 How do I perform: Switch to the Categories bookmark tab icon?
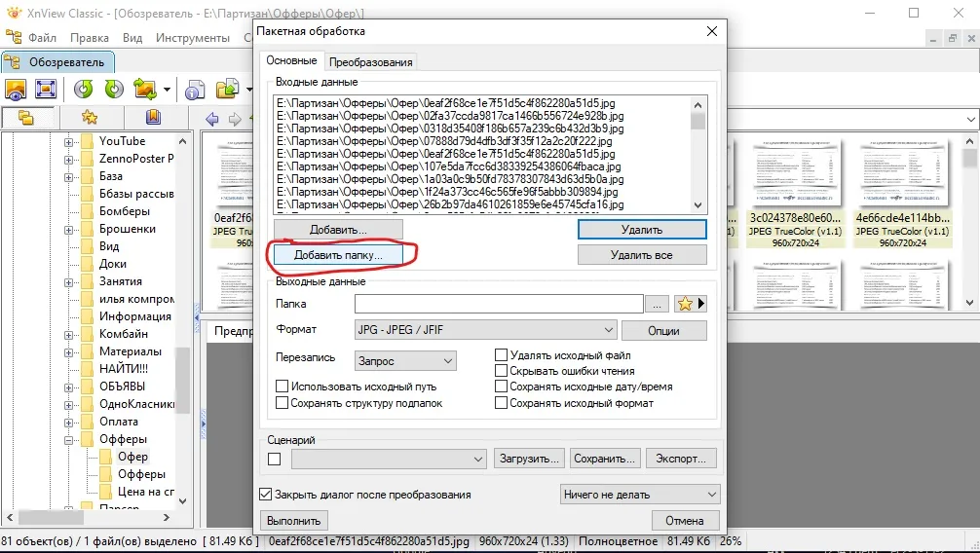[153, 117]
